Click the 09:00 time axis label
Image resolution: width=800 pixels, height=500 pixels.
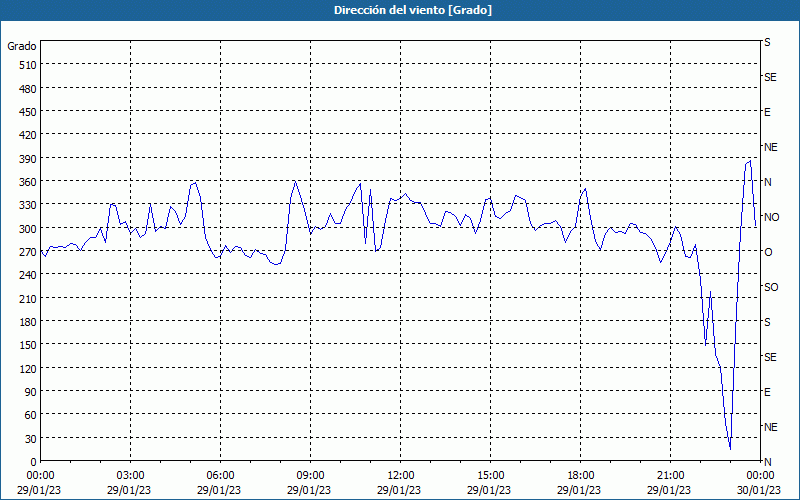310,476
